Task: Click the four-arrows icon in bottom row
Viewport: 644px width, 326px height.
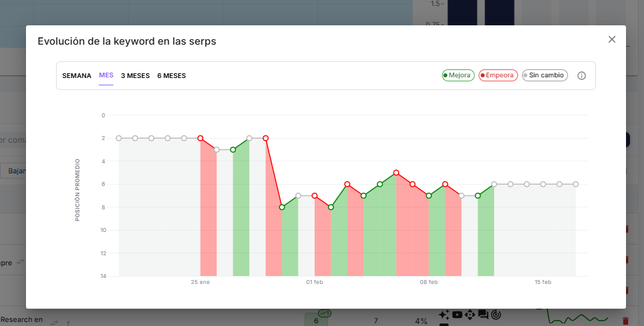Action: tap(470, 315)
